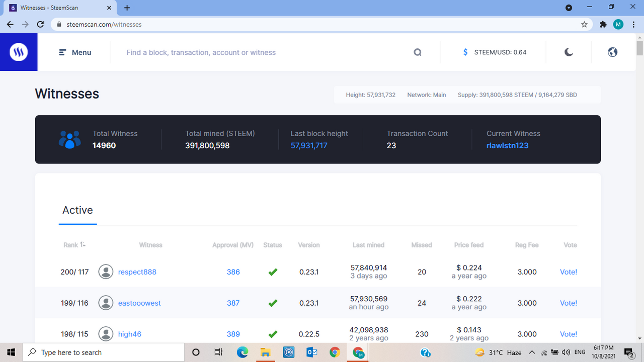Open the notification center icon
This screenshot has height=362, width=644.
point(628,352)
